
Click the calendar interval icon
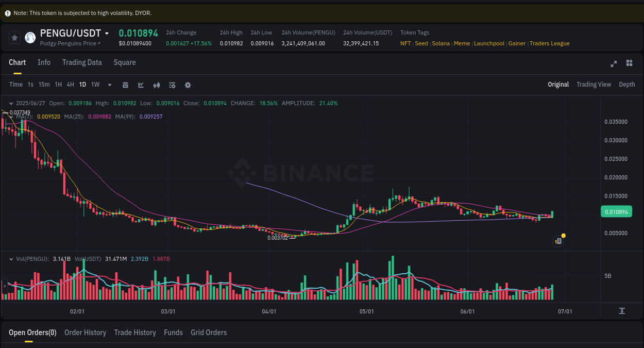[125, 85]
